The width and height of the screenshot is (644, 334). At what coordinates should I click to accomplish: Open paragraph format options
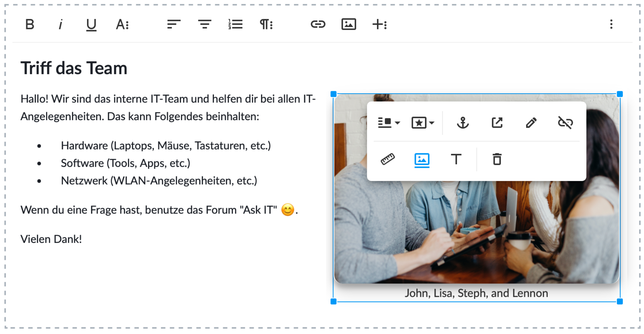(266, 24)
